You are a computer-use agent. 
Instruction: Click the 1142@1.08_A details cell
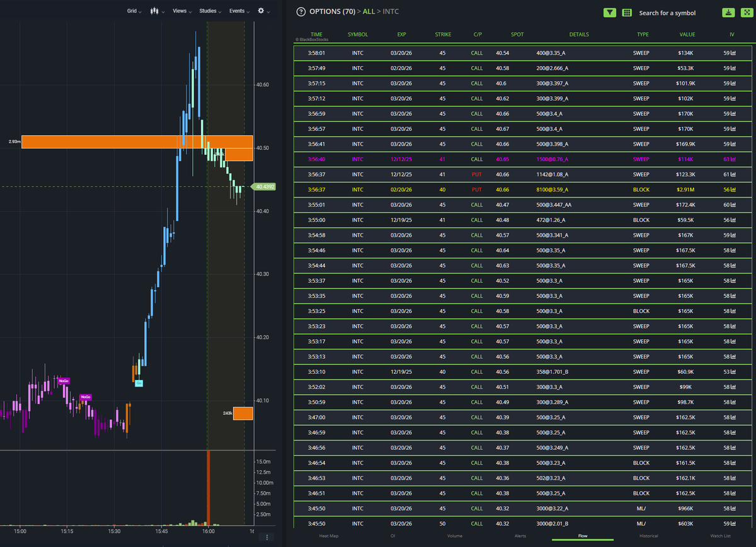(553, 174)
